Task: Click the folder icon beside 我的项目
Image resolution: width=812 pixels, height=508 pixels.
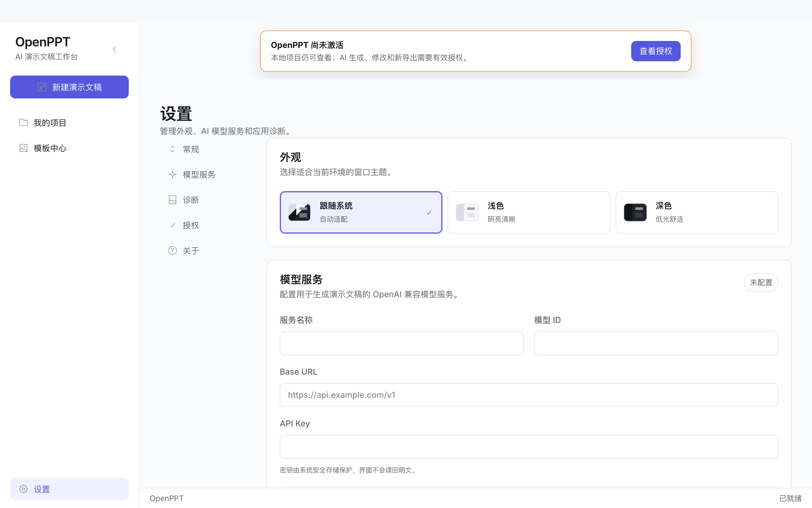Action: 23,122
